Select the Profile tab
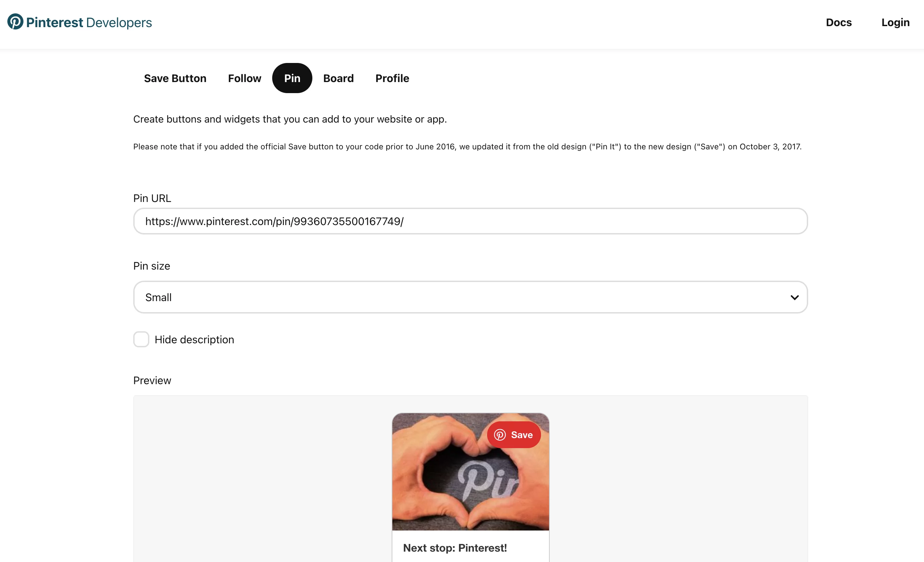Viewport: 924px width, 562px height. [x=391, y=78]
